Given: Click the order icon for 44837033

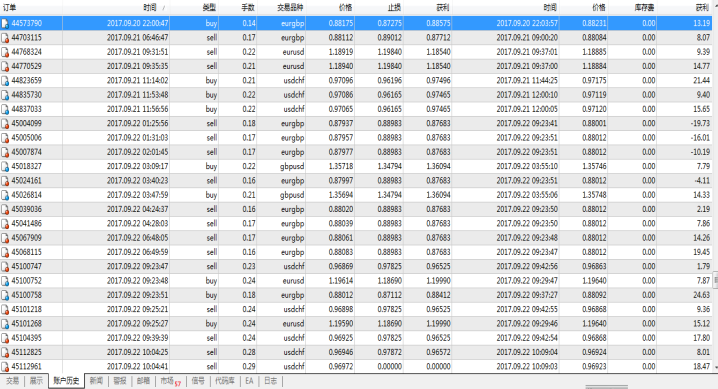Looking at the screenshot, I should 5,109.
